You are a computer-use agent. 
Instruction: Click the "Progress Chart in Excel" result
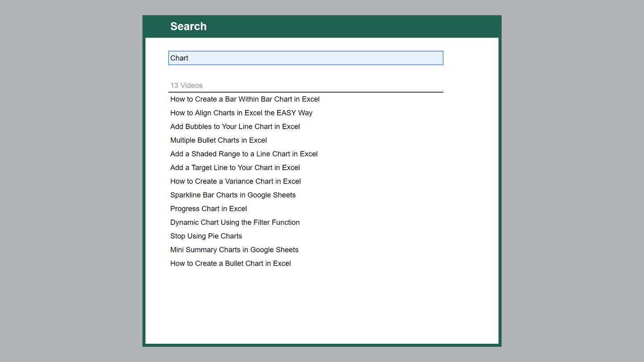click(208, 208)
